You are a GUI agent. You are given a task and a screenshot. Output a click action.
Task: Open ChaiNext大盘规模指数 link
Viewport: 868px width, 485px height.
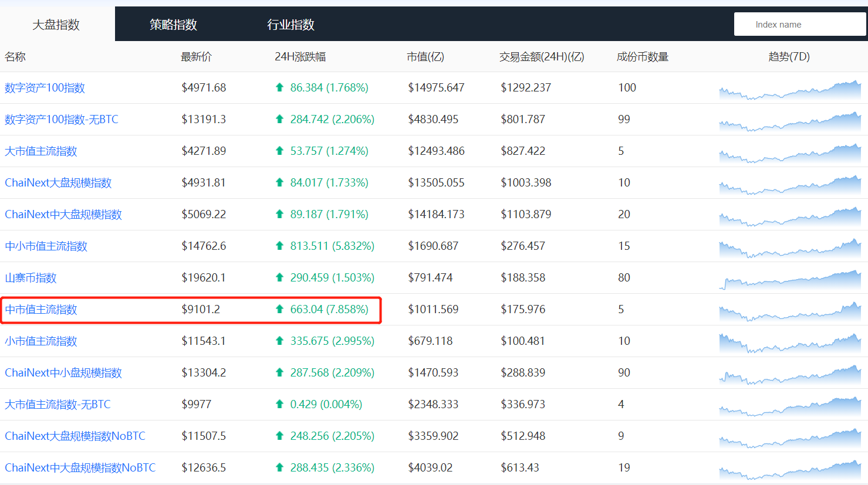tap(58, 183)
